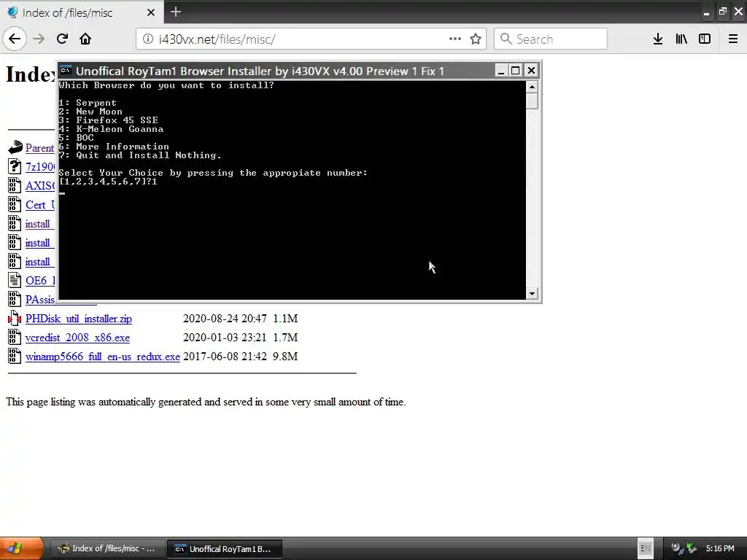This screenshot has width=747, height=560.
Task: Click the console window system menu icon
Action: [66, 71]
